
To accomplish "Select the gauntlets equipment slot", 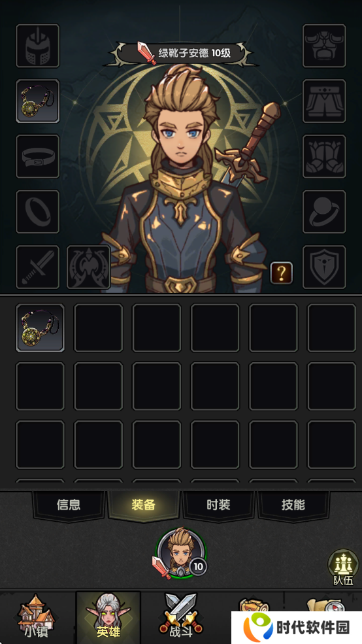I will (324, 156).
